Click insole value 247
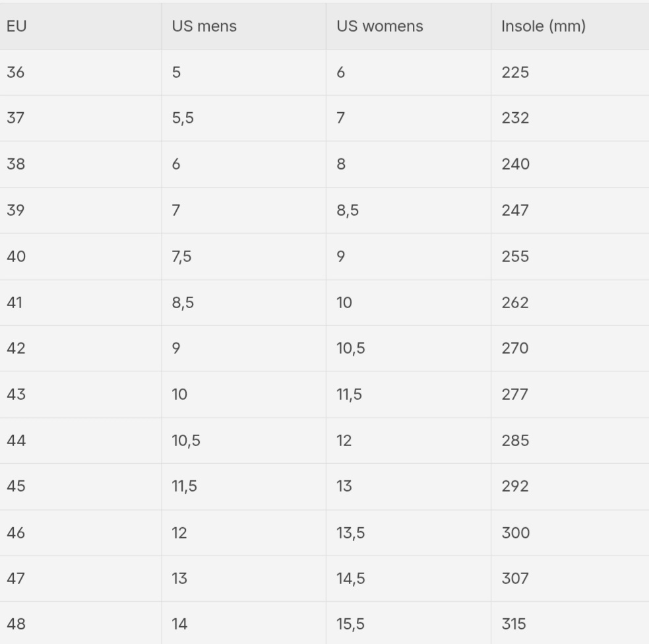The width and height of the screenshot is (649, 644). pos(514,210)
